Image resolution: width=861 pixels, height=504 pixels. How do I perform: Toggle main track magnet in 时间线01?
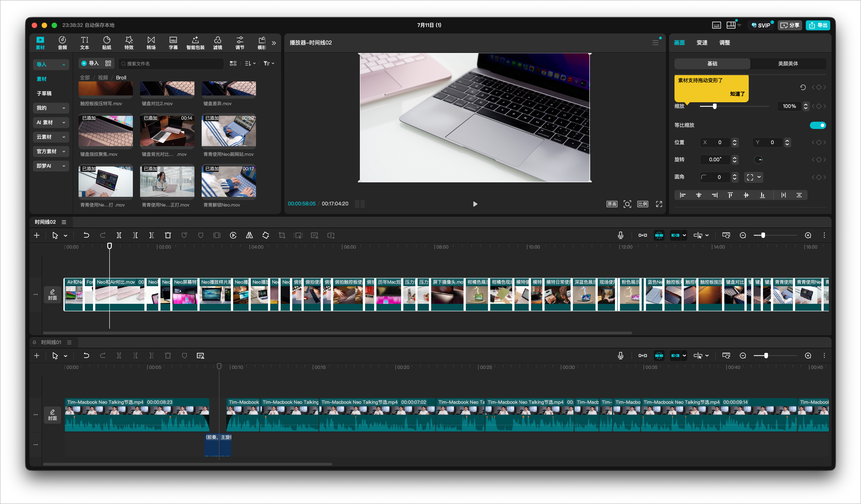642,356
